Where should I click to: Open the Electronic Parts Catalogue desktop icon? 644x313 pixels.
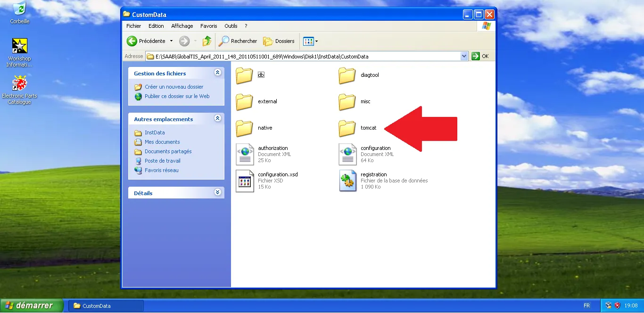coord(19,82)
